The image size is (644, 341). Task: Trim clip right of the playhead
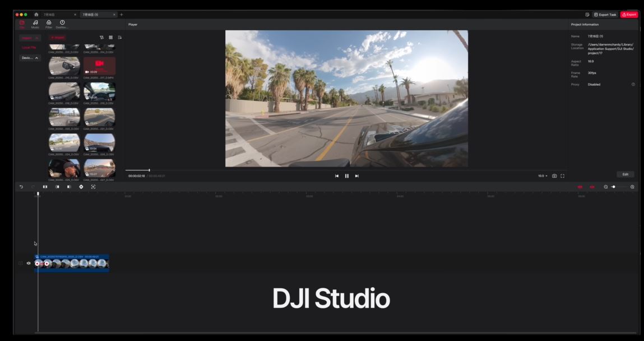tap(69, 187)
